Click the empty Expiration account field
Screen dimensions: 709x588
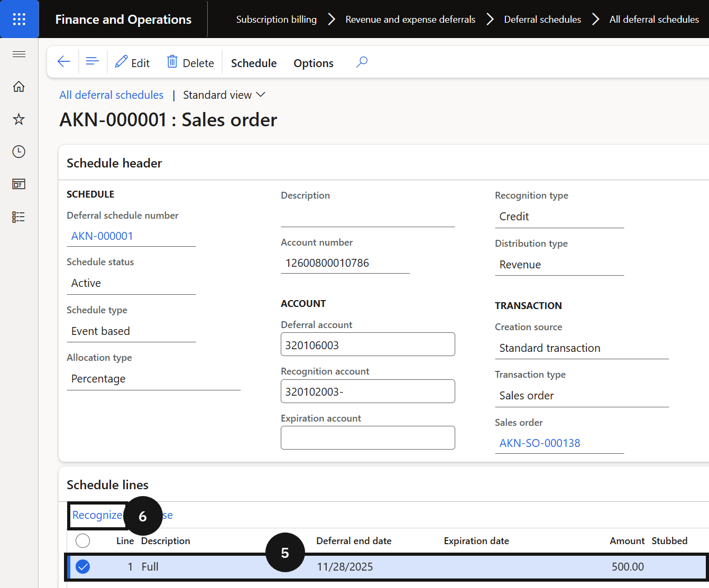pos(368,438)
